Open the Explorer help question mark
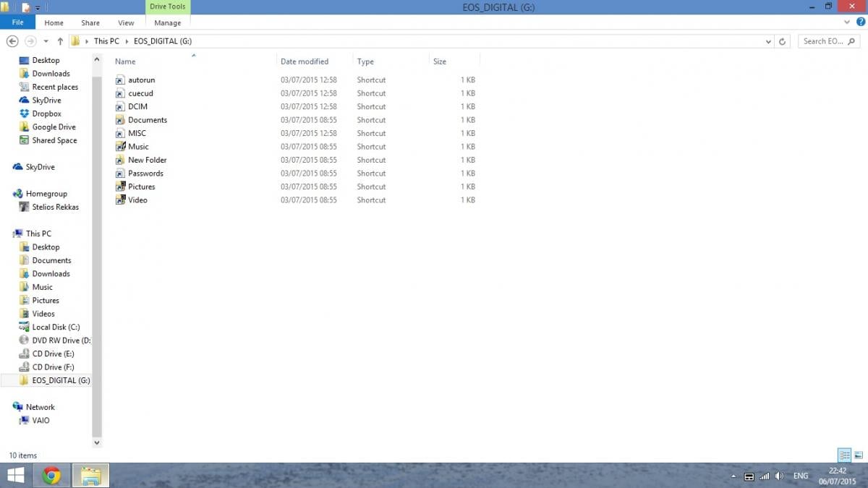Viewport: 868px width, 488px height. pyautogui.click(x=860, y=22)
